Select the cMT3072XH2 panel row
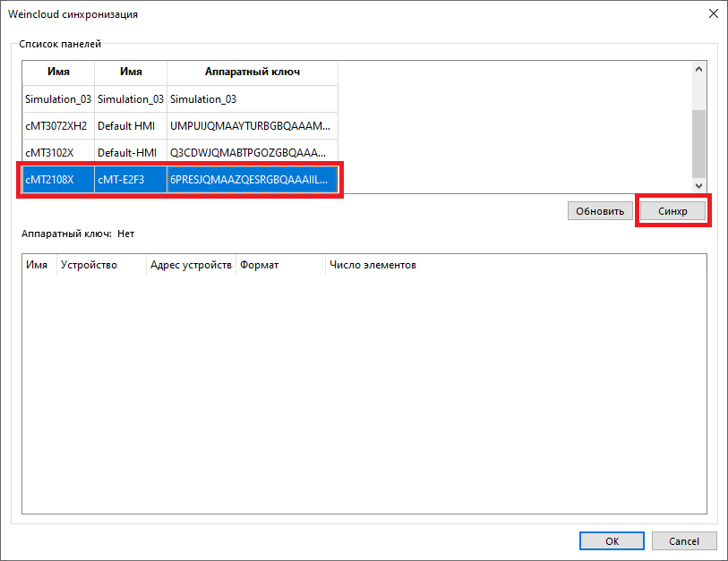This screenshot has width=728, height=561. point(57,125)
